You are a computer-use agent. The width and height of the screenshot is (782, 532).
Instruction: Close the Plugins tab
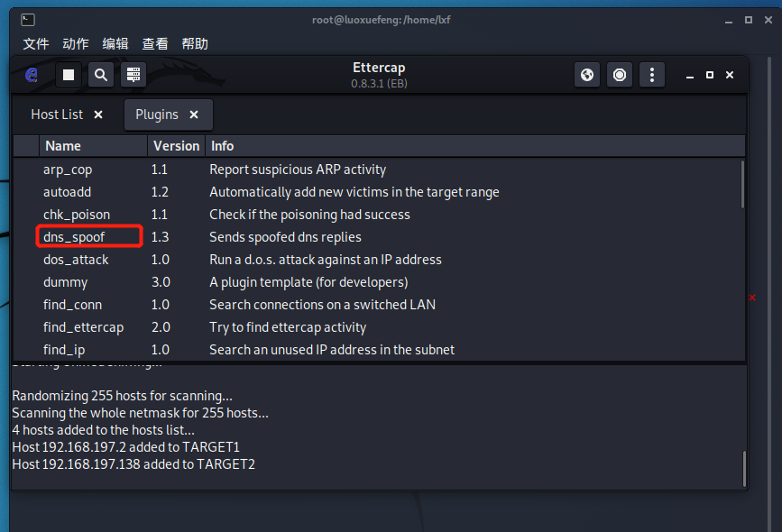pos(194,115)
